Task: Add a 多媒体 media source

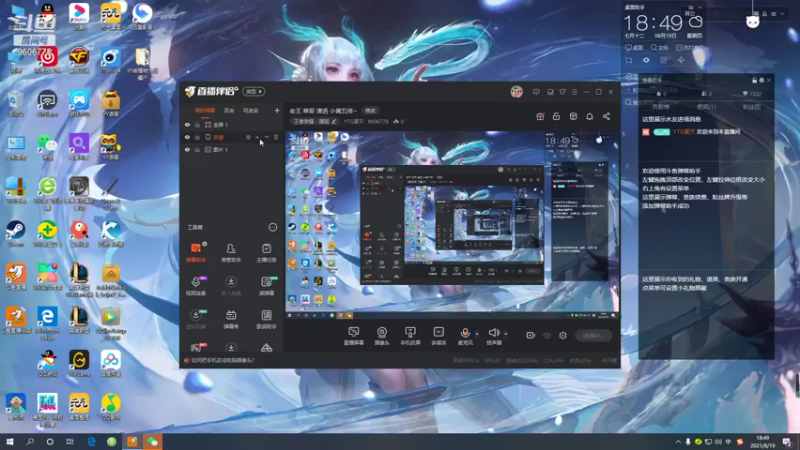Action: click(x=439, y=336)
